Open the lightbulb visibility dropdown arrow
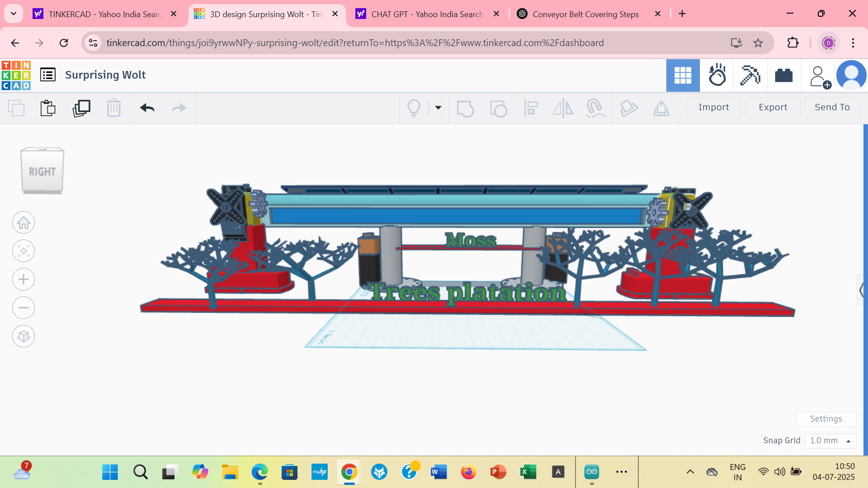 [x=438, y=108]
